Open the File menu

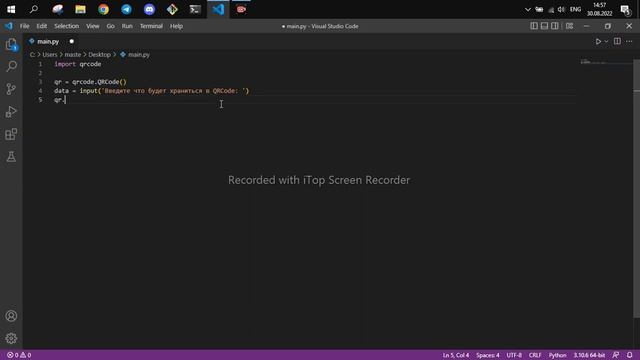[x=24, y=26]
